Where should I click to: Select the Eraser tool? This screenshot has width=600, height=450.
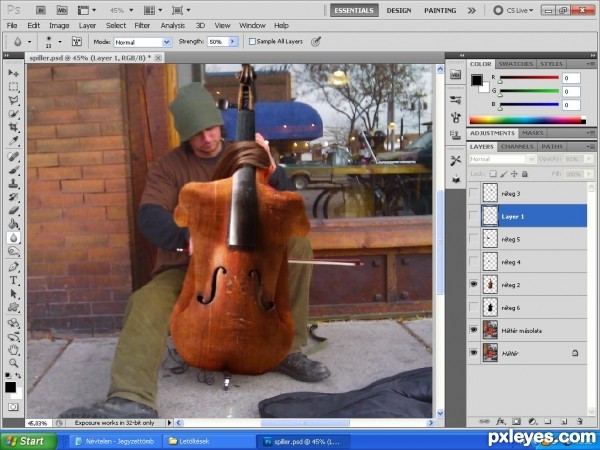pyautogui.click(x=13, y=210)
